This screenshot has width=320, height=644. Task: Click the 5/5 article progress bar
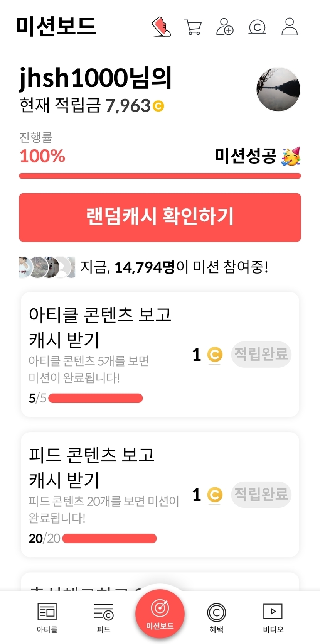click(95, 398)
